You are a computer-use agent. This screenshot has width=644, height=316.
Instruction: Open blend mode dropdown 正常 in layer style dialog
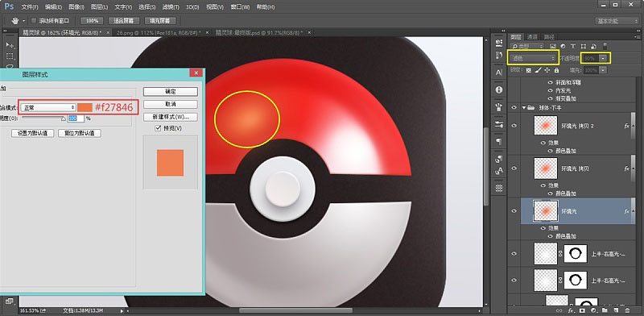[x=48, y=107]
